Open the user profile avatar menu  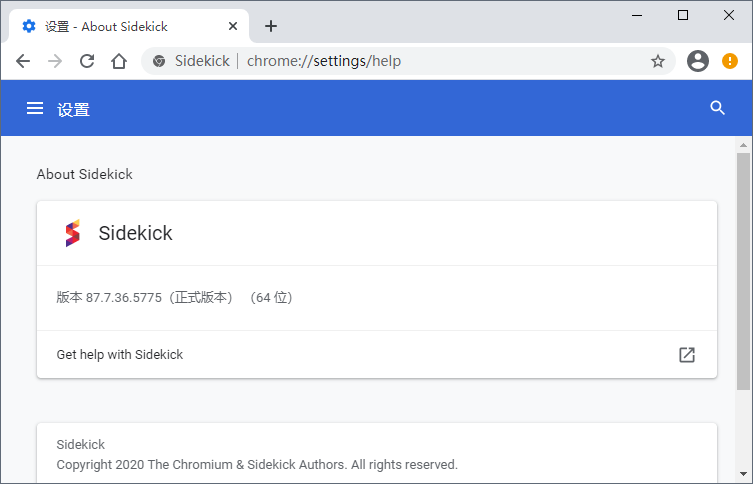[698, 61]
